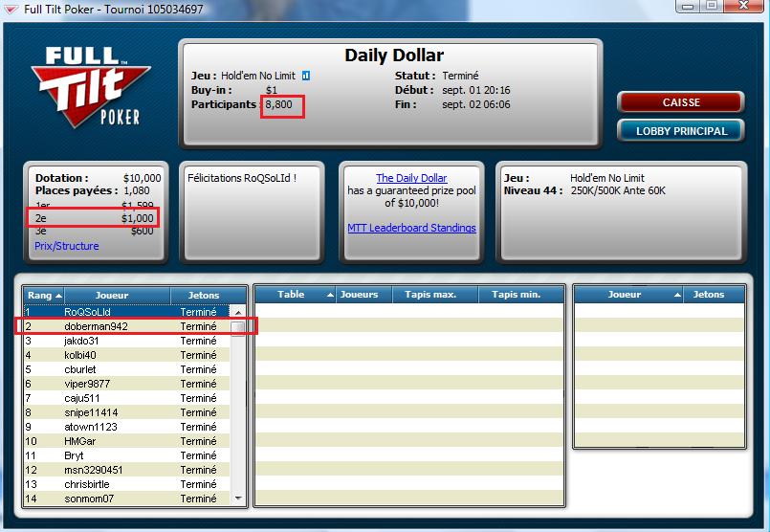
Task: Click player list scrollbar down arrow
Action: pos(238,499)
